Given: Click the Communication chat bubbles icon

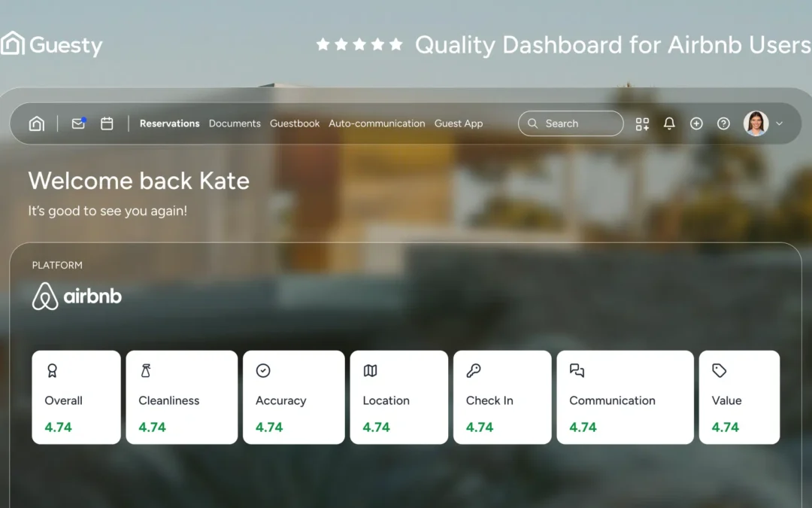Looking at the screenshot, I should (576, 370).
